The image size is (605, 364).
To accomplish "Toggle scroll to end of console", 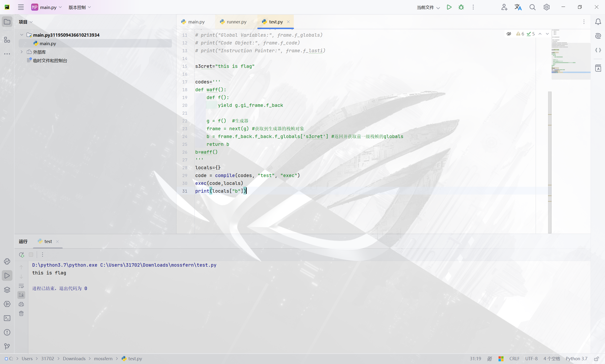I will [21, 295].
